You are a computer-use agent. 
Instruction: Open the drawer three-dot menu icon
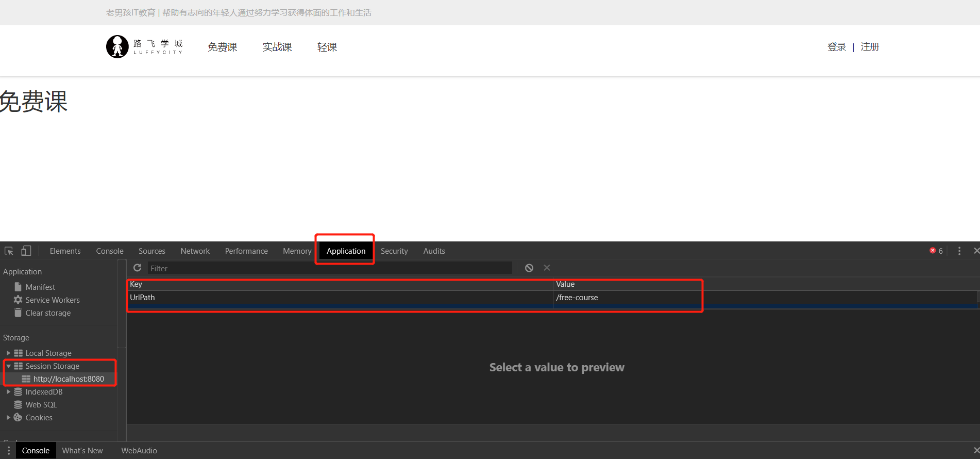tap(8, 450)
